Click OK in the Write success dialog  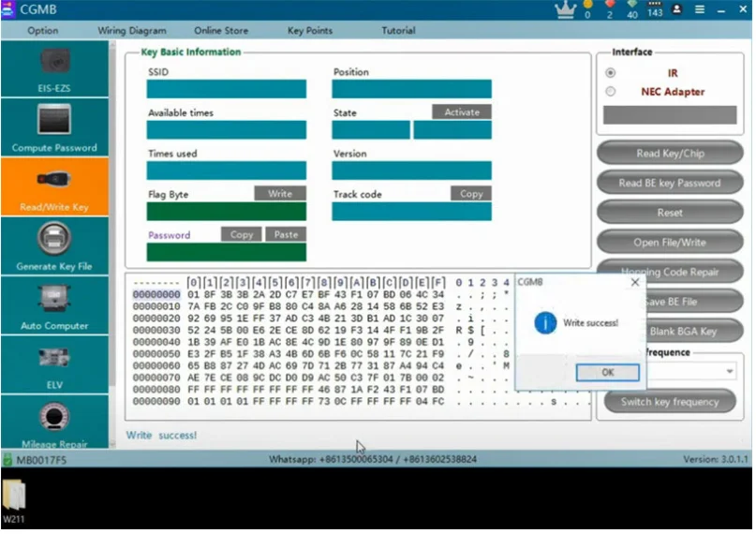[608, 372]
